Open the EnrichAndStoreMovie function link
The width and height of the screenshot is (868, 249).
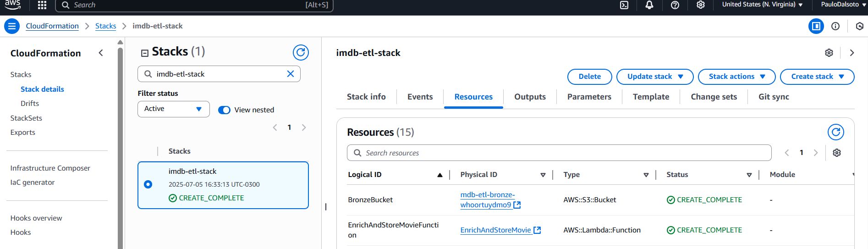pos(495,230)
